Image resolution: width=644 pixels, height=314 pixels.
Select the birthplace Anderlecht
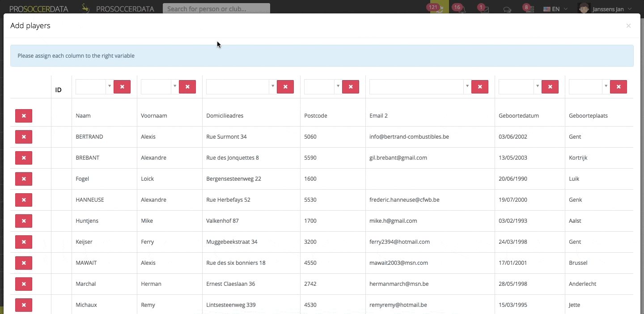[582, 284]
